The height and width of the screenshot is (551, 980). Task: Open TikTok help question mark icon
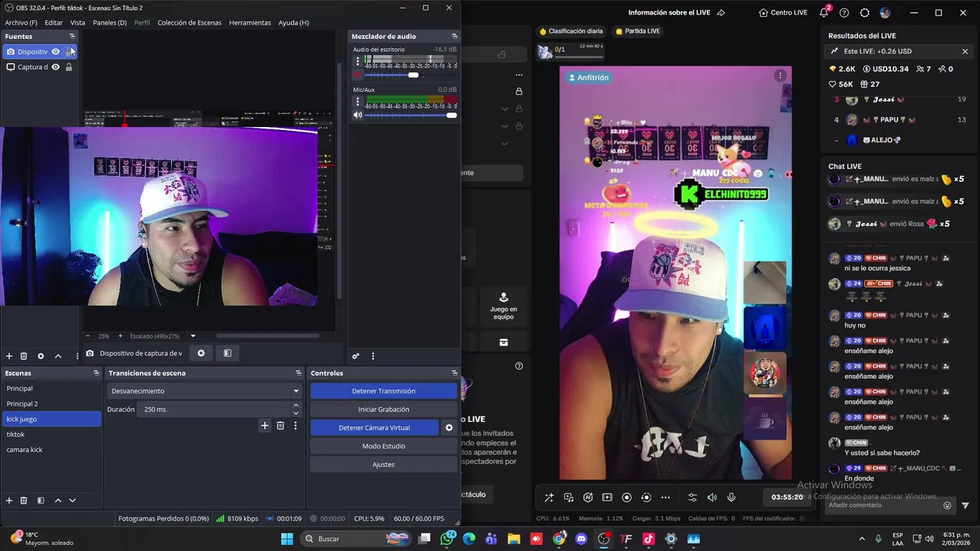(844, 12)
